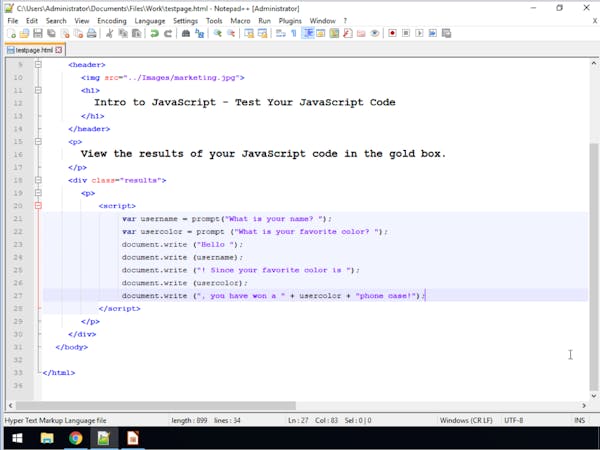Collapse the paragraph fold marker on line 15
The width and height of the screenshot is (600, 450).
38,142
